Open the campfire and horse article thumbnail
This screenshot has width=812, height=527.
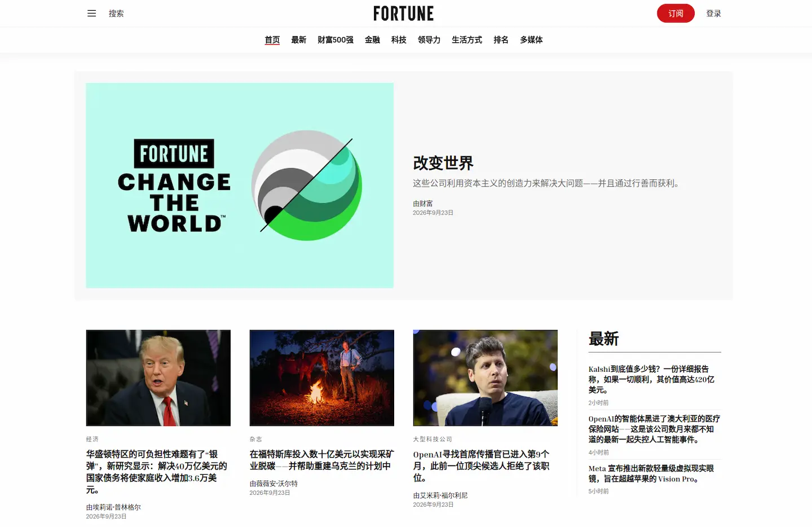pyautogui.click(x=322, y=378)
